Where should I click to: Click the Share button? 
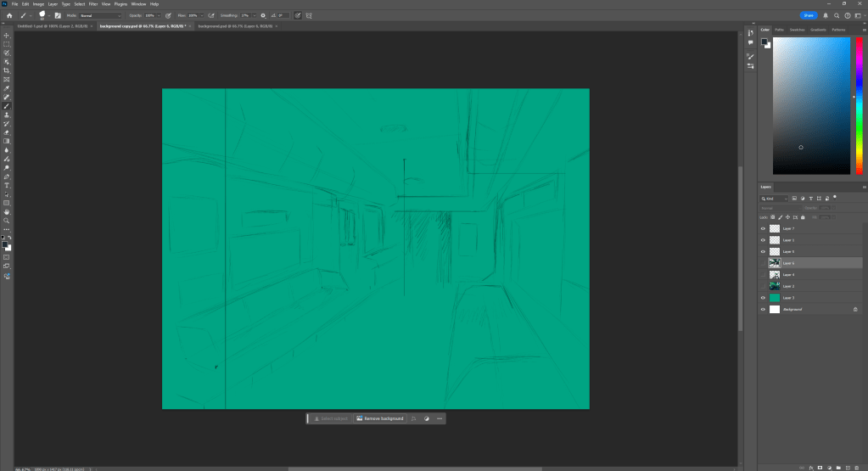(809, 15)
